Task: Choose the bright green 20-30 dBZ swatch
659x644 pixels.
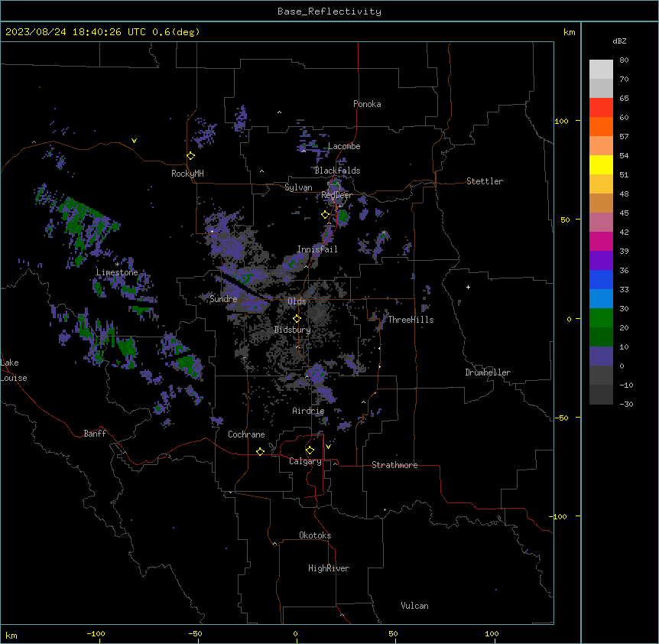Action: click(601, 318)
